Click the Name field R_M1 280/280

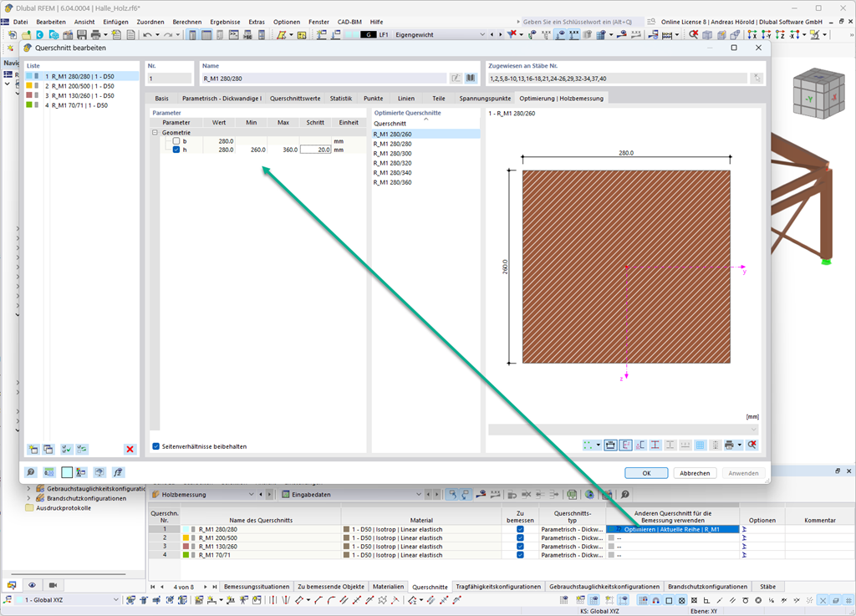[x=324, y=79]
